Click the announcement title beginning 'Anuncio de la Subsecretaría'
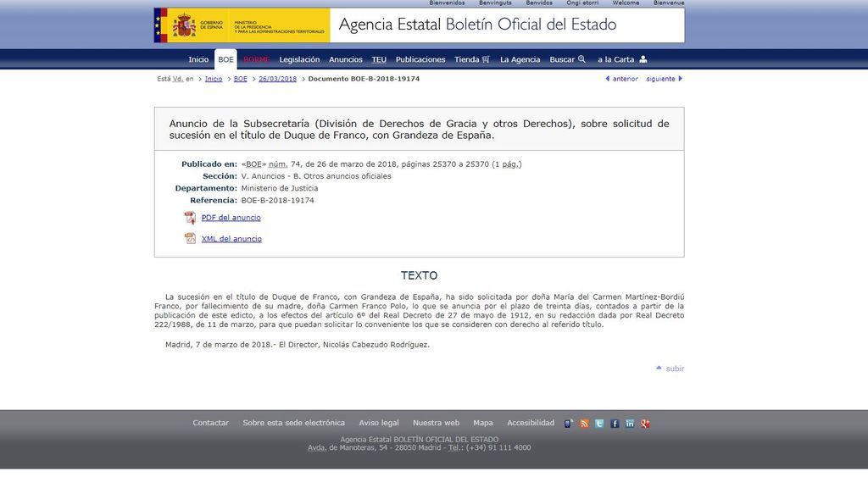The height and width of the screenshot is (488, 868). 419,129
